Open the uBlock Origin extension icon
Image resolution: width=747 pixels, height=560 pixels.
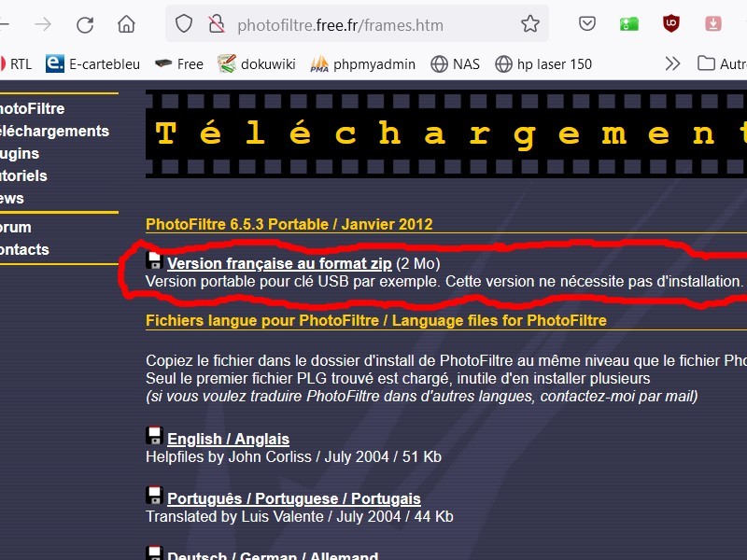[671, 24]
